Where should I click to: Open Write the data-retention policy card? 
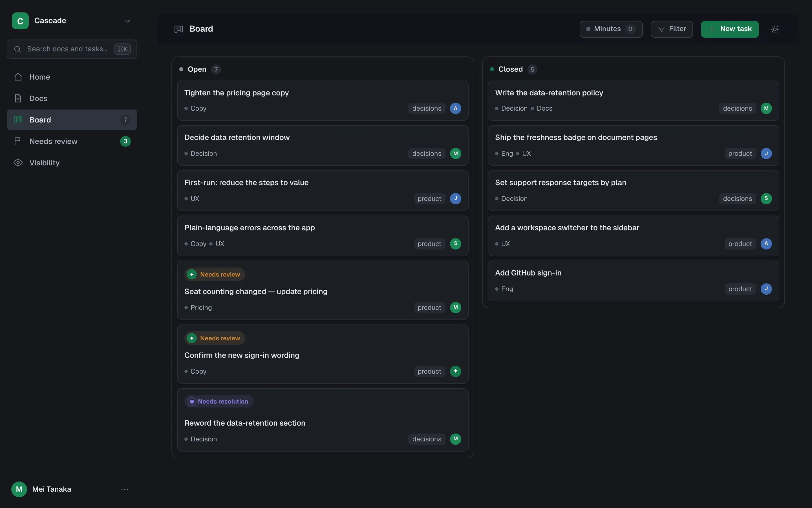click(634, 100)
